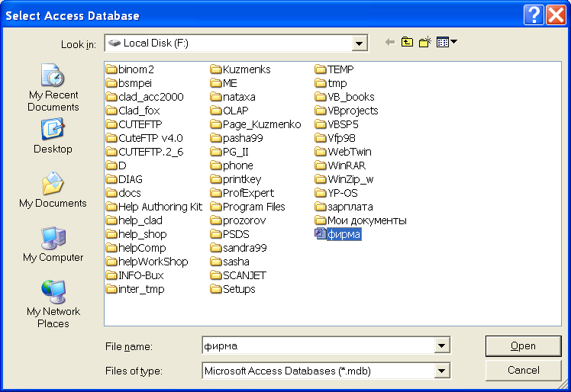Select the help_clad folder
Viewport: 571px width, 392px height.
134,220
